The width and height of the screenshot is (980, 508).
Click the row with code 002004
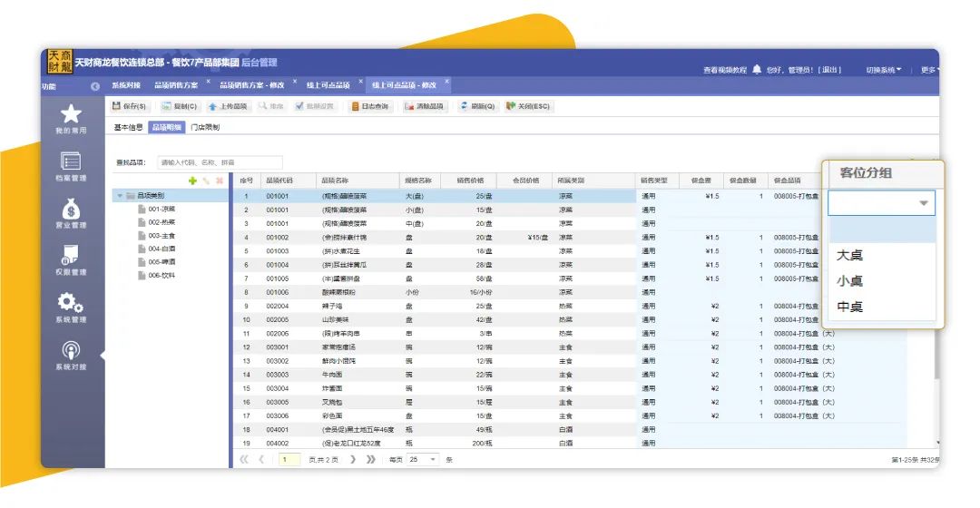(570, 307)
